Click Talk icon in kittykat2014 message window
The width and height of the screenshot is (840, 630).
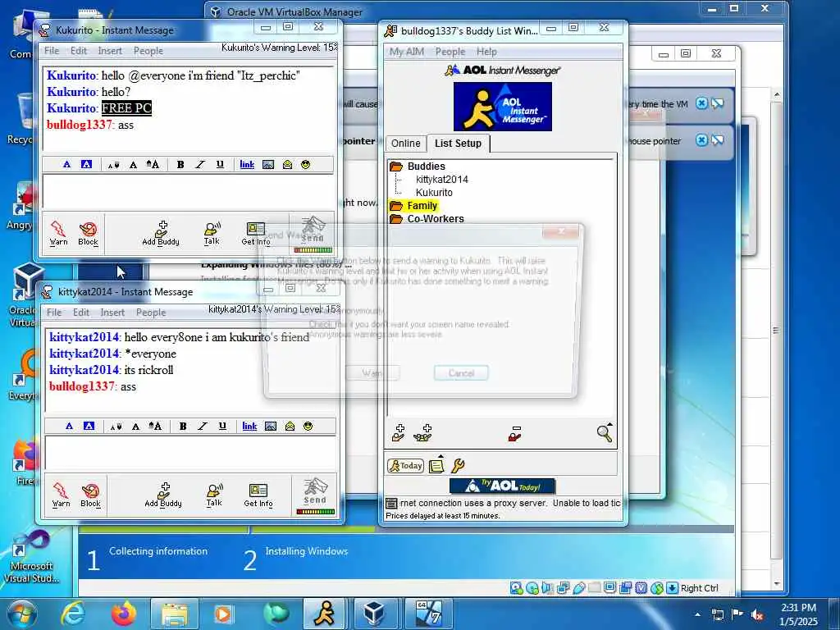click(x=214, y=495)
